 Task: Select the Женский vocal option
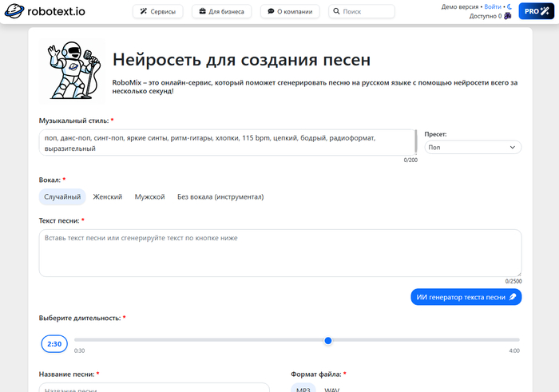click(x=108, y=196)
